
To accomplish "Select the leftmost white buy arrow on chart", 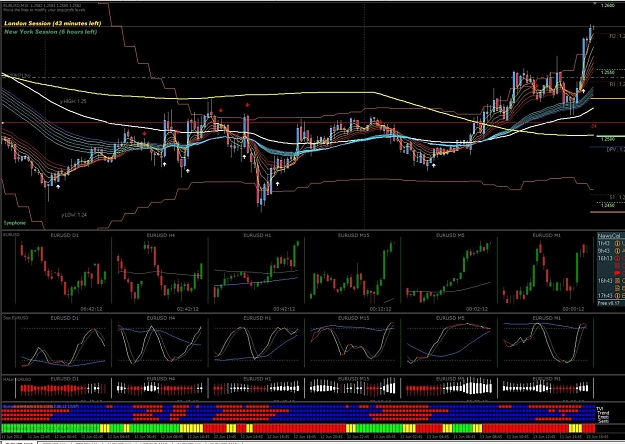I will click(x=58, y=187).
